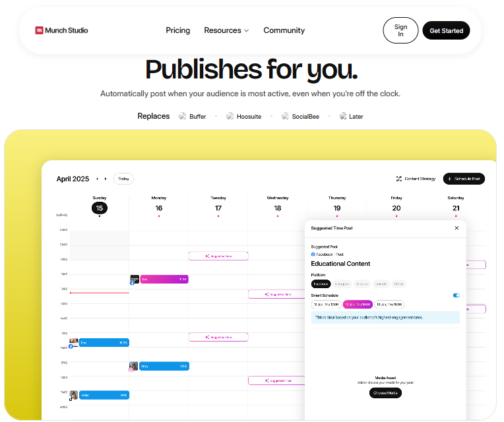
Task: Select Sunday 15 in the calendar
Action: tap(100, 208)
